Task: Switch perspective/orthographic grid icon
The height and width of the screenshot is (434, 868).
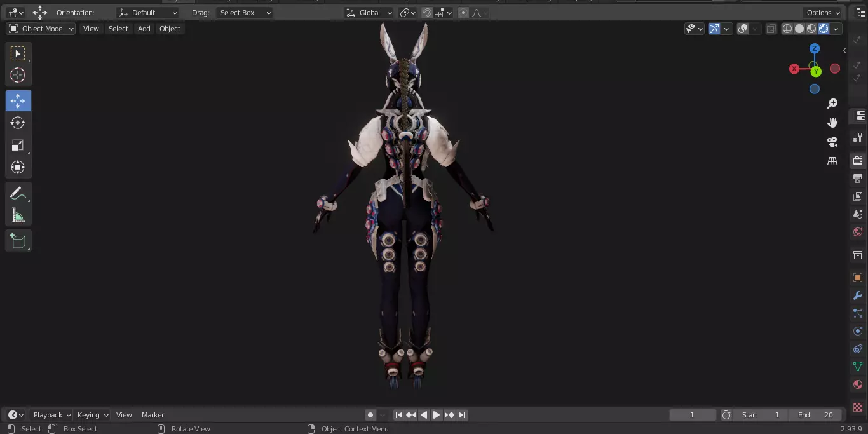Action: pyautogui.click(x=832, y=161)
